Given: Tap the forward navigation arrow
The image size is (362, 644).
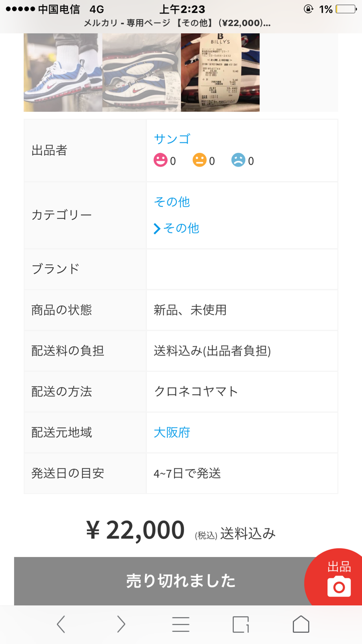Looking at the screenshot, I should (121, 624).
